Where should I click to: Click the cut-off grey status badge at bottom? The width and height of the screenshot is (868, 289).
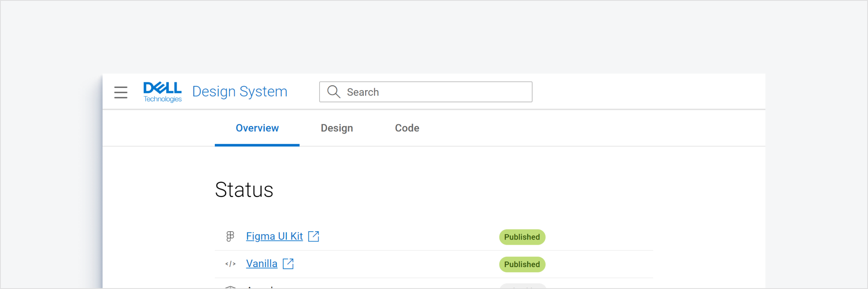coord(523,286)
